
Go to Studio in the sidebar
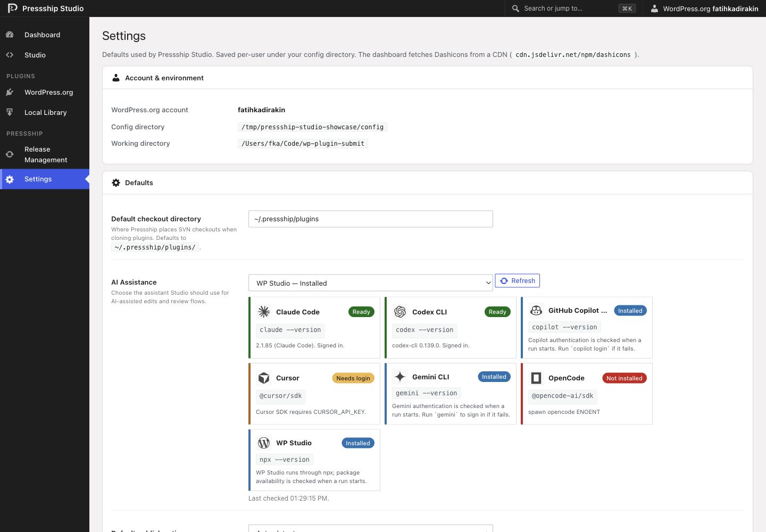(45, 55)
